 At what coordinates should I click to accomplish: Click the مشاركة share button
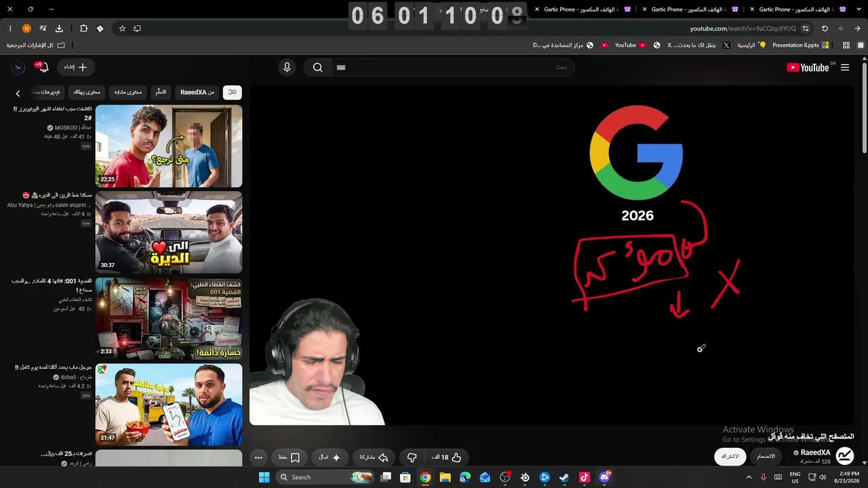[374, 457]
